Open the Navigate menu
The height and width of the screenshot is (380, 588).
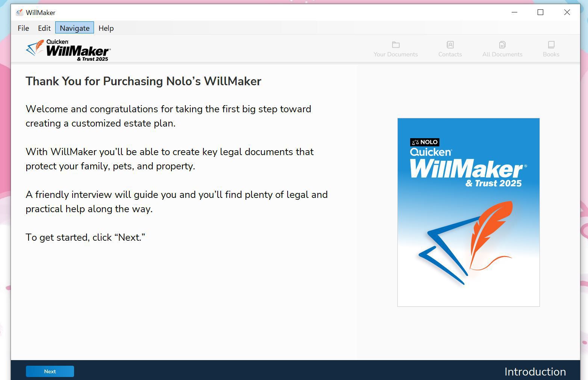(74, 28)
